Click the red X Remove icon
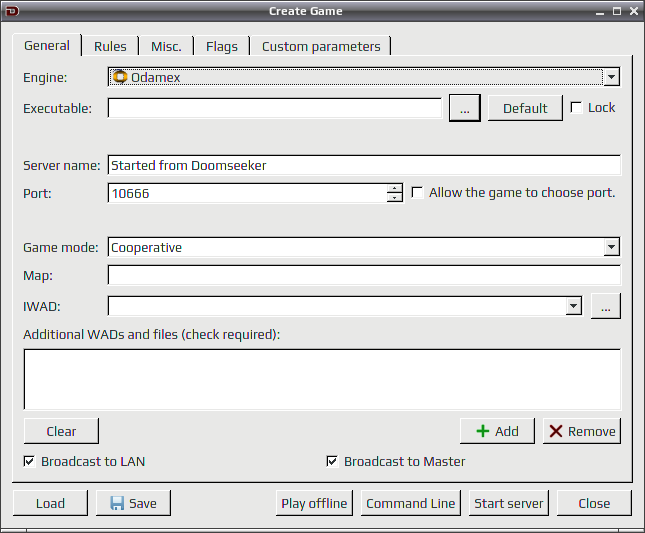This screenshot has height=533, width=645. (556, 431)
